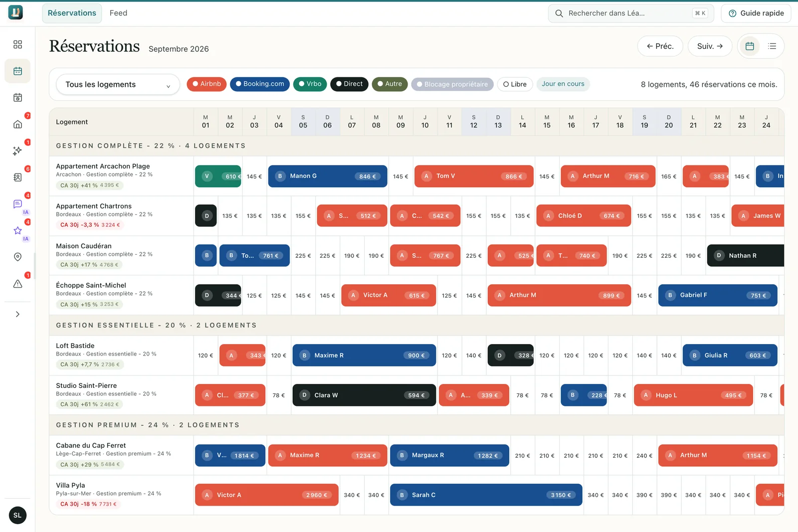798x532 pixels.
Task: Click the Jour en cours button
Action: (x=563, y=84)
